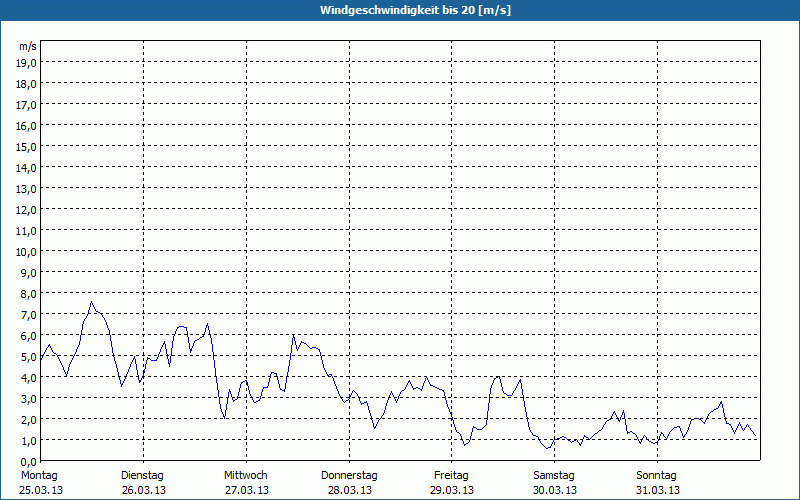Click the '15,0' axis value
Image resolution: width=800 pixels, height=500 pixels.
click(x=27, y=147)
